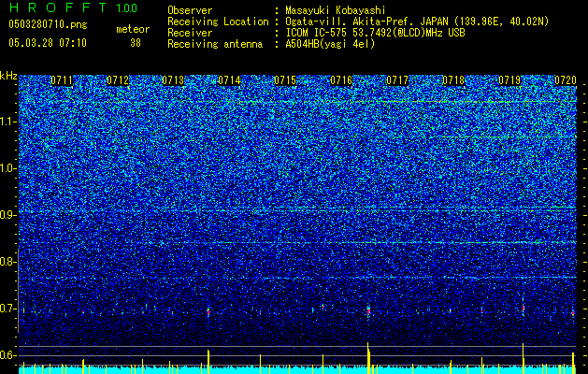Click the 0717 time marker
This screenshot has width=588, height=374.
click(x=397, y=80)
